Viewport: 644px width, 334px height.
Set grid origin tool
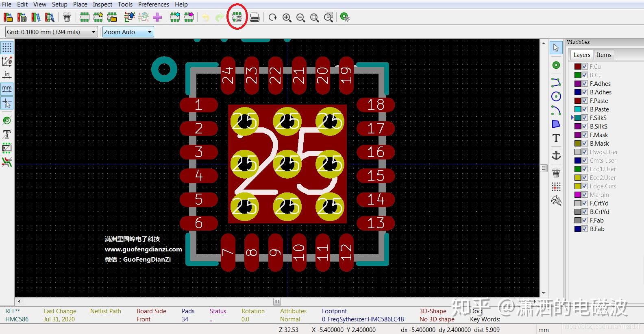[556, 187]
